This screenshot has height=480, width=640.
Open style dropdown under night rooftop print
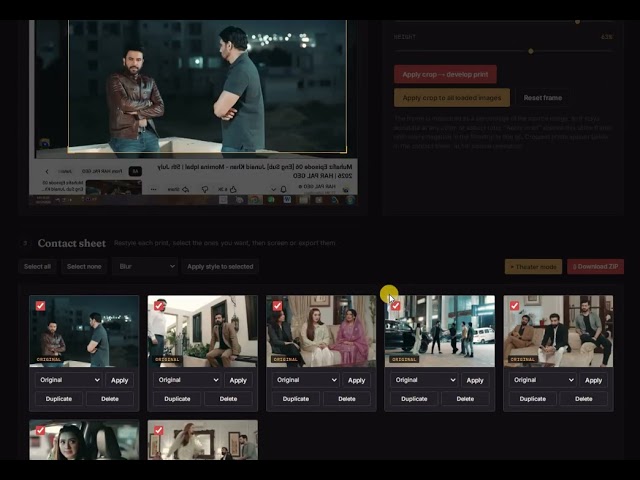pyautogui.click(x=69, y=380)
